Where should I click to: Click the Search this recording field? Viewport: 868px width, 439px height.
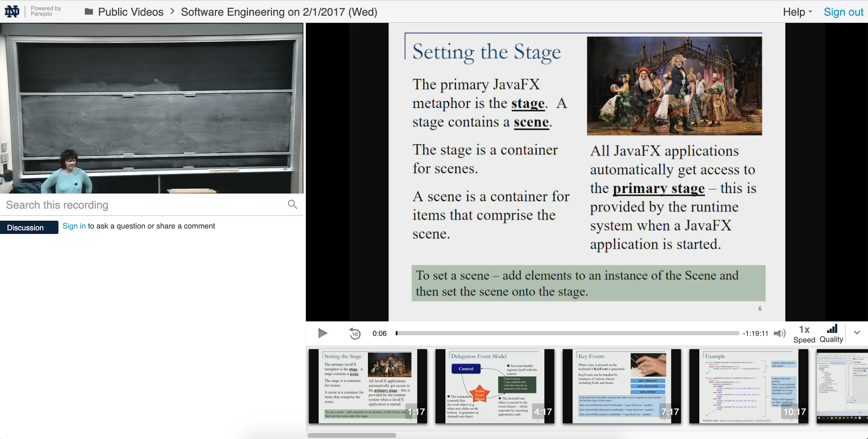point(144,205)
